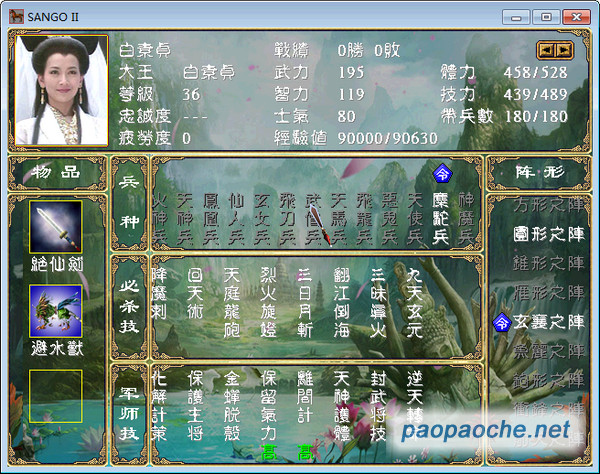Choose the 天使兵 troop type
600x474 pixels.
point(415,219)
